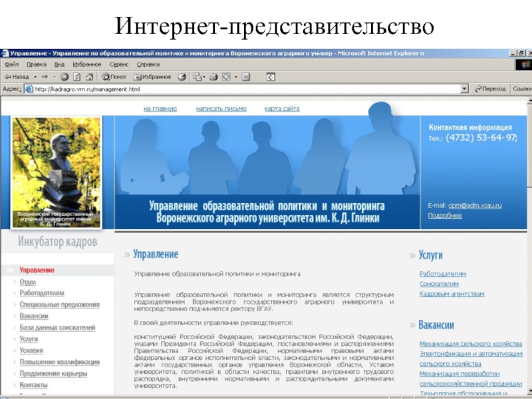Viewport: 532px width, 399px height.
Task: Select Управление in the left navigation
Action: pyautogui.click(x=37, y=271)
